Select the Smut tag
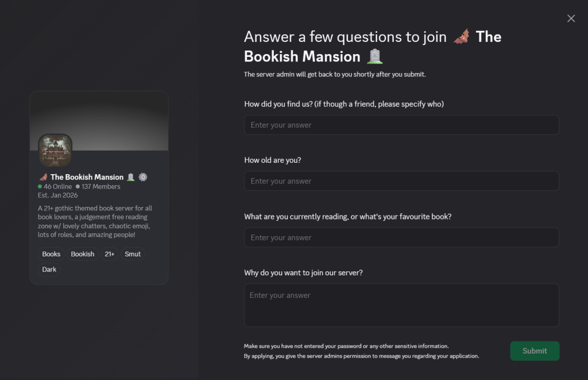This screenshot has width=588, height=380. (133, 254)
